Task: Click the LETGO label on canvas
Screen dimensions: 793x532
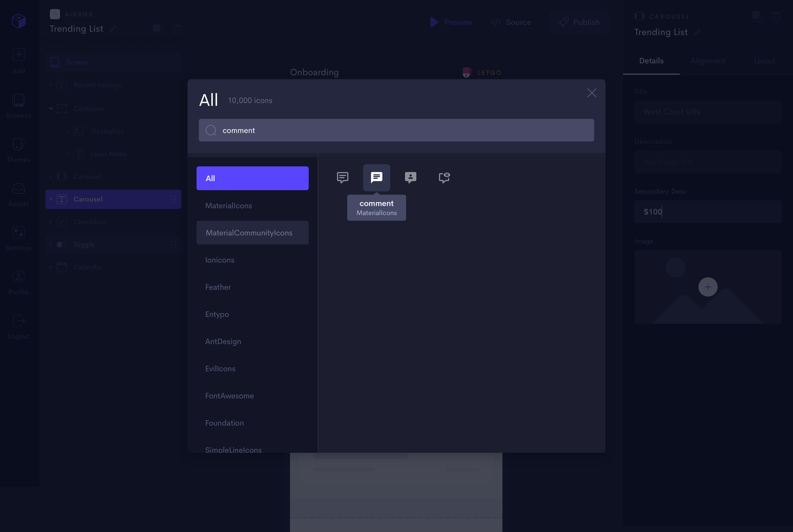Action: 489,73
